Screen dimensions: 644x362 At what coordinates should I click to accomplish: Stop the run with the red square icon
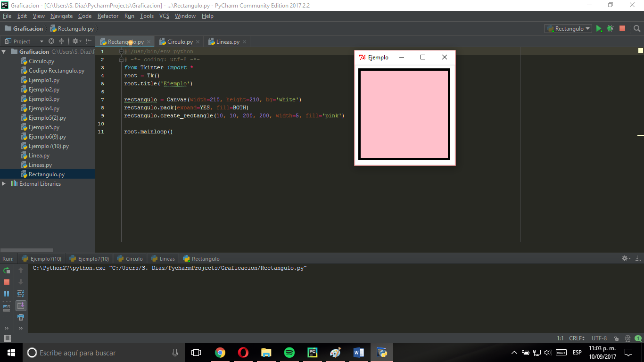(622, 28)
